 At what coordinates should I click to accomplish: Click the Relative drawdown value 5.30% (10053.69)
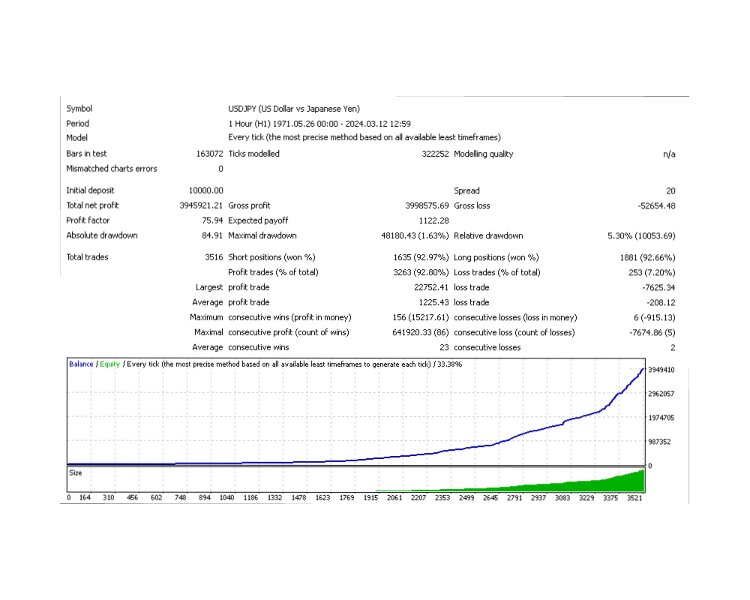[x=641, y=236]
